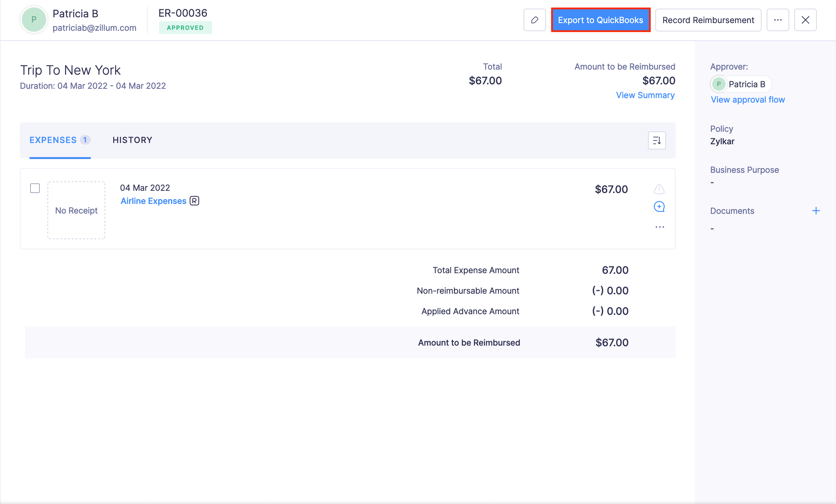Add a document using the plus icon
Screen dimensions: 836x504
pyautogui.click(x=816, y=211)
